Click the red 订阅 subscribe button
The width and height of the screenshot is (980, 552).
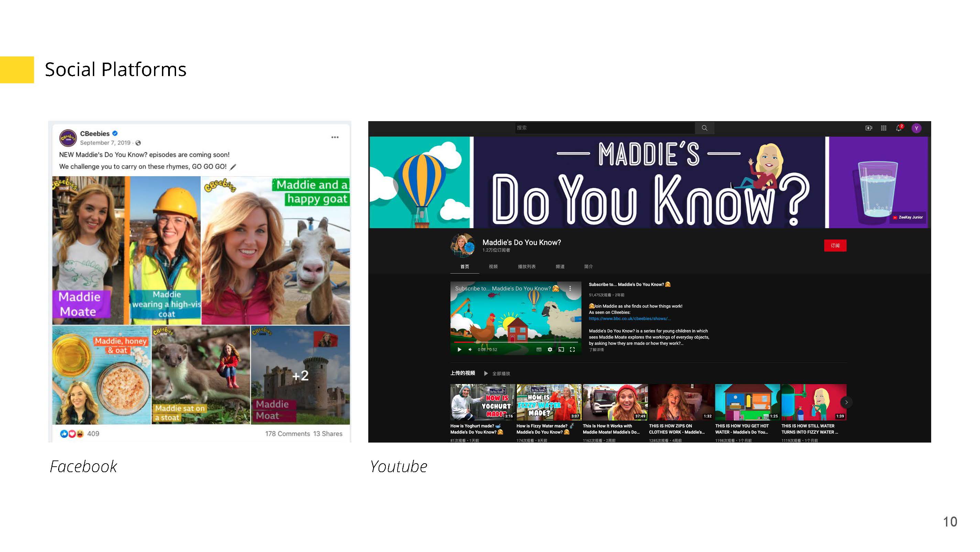coord(835,246)
